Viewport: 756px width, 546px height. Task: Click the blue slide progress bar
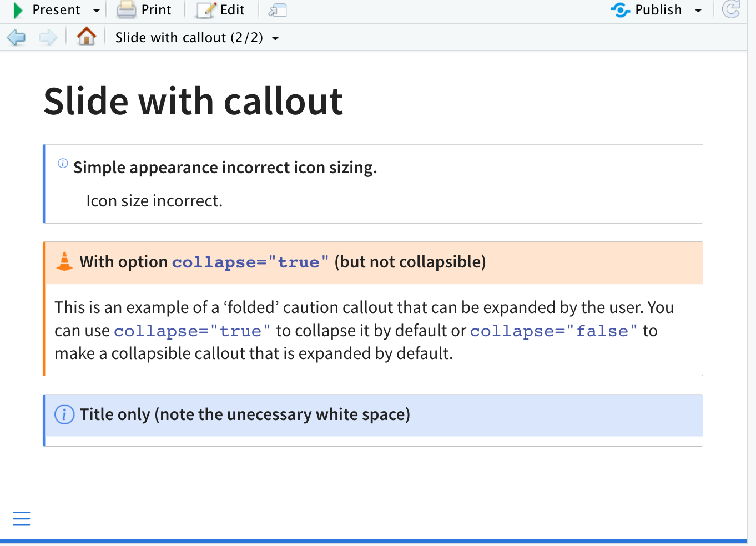pyautogui.click(x=374, y=541)
